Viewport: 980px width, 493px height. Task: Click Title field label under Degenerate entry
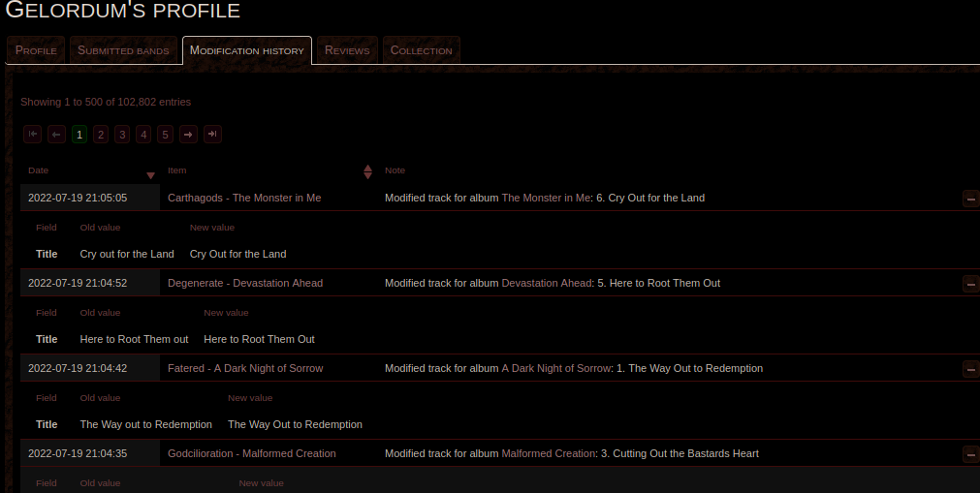(x=47, y=339)
